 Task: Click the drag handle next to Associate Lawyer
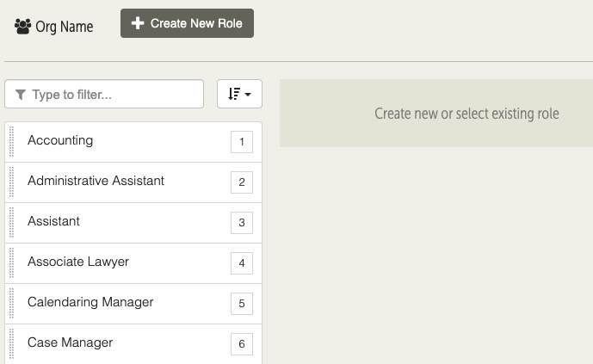(11, 263)
